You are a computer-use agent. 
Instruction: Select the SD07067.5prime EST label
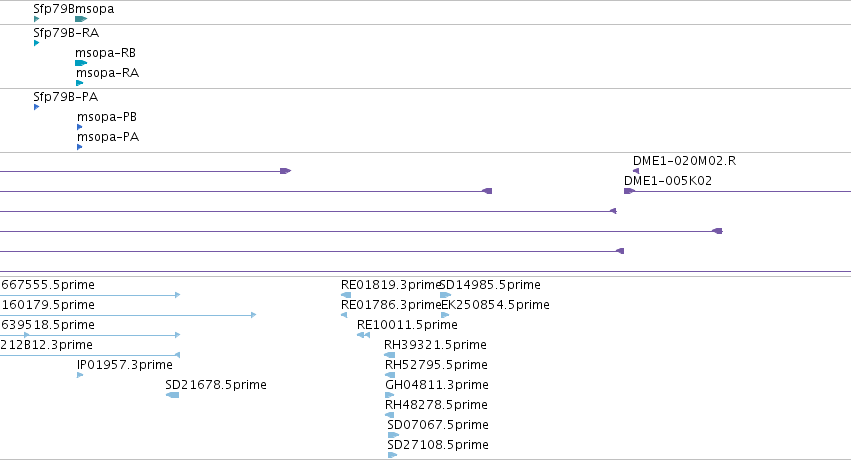pos(438,424)
